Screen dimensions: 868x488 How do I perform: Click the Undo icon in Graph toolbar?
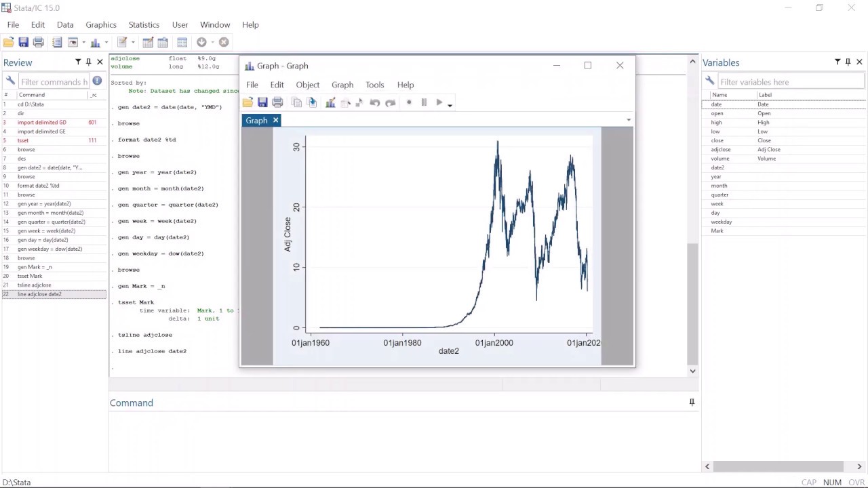374,102
